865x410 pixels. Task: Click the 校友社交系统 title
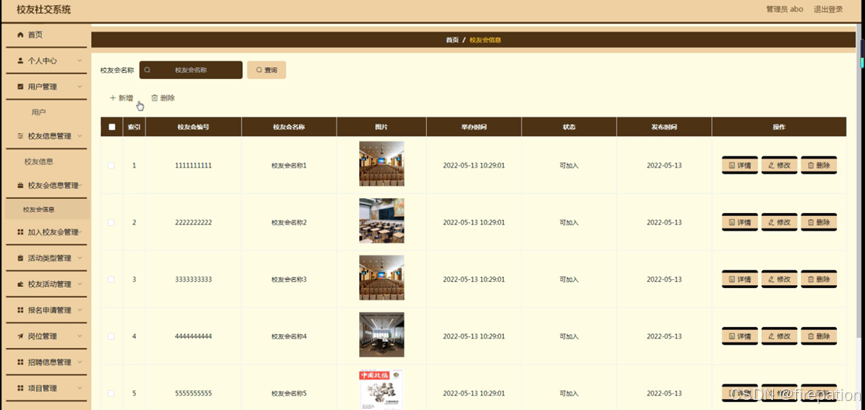point(44,10)
